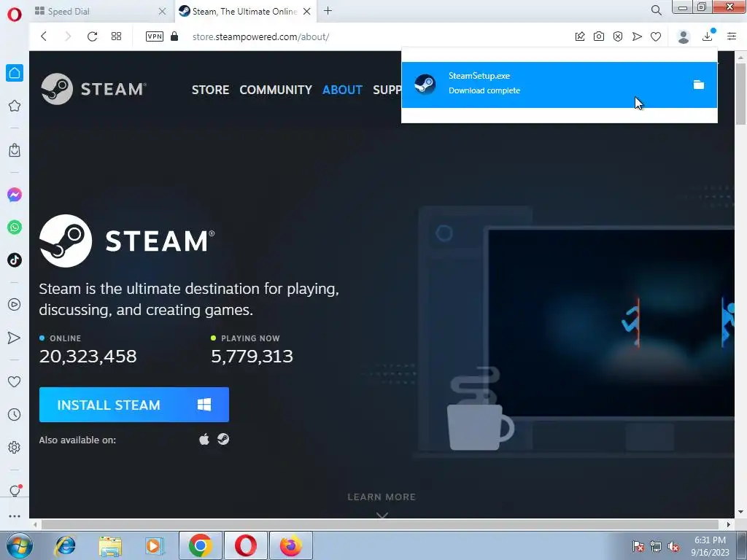Open the sidebar My Flow arrow icon

15,338
